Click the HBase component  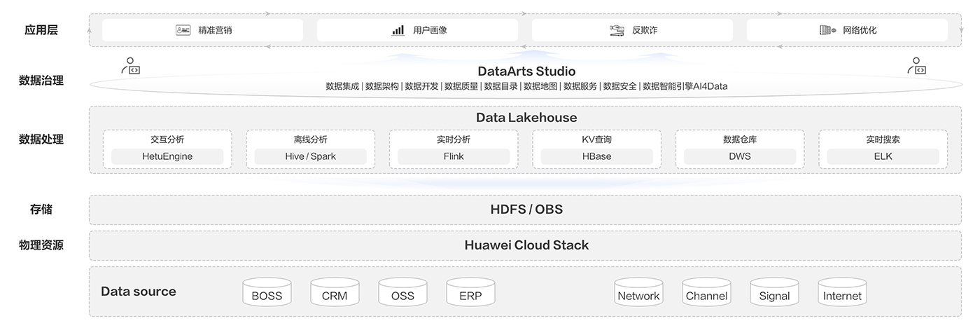(596, 156)
